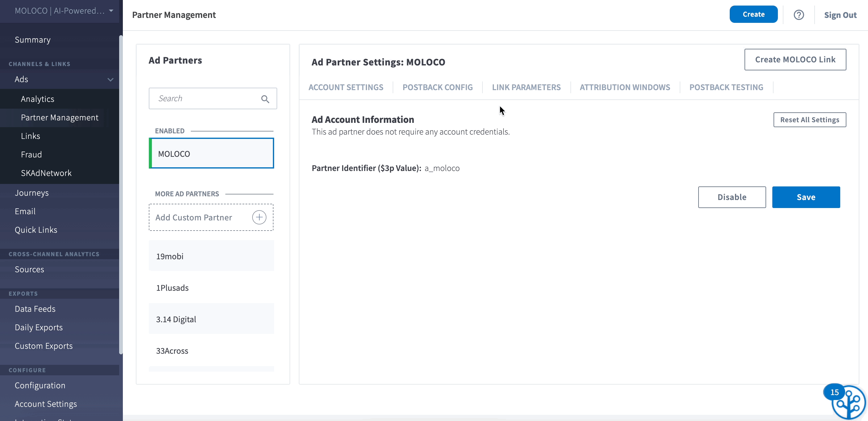868x421 pixels.
Task: Open the Link Parameters tab
Action: click(526, 87)
